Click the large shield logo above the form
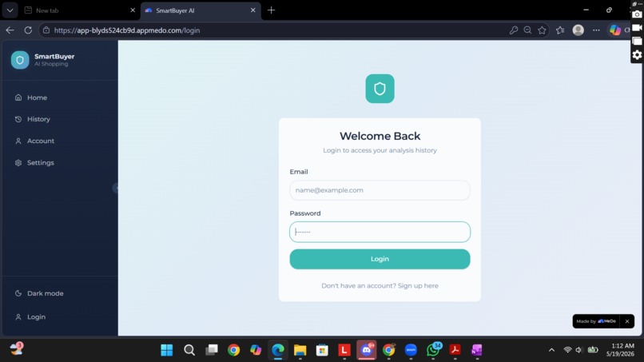 click(380, 89)
